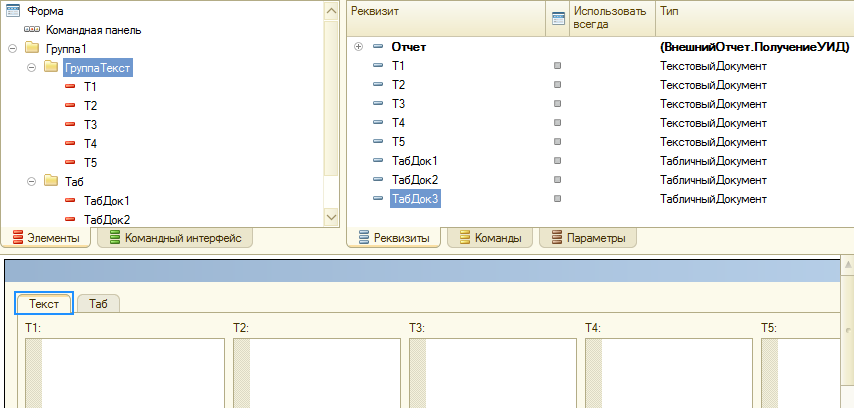The height and width of the screenshot is (408, 854).
Task: Click the ГруппаТекст folder icon
Action: click(51, 67)
